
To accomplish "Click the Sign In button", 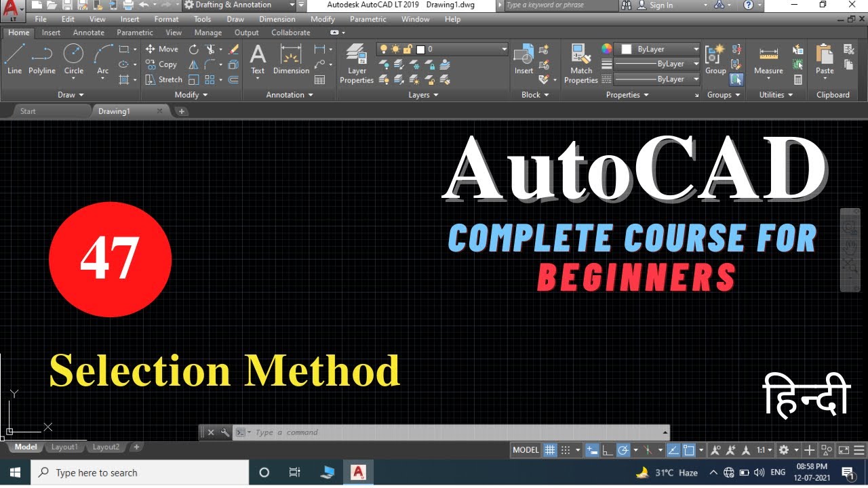I will coord(655,5).
